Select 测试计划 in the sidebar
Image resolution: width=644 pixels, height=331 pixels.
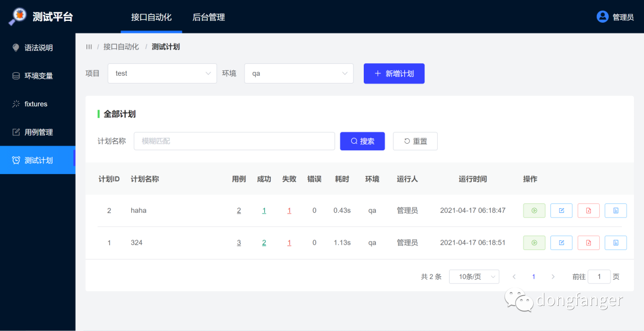(38, 160)
